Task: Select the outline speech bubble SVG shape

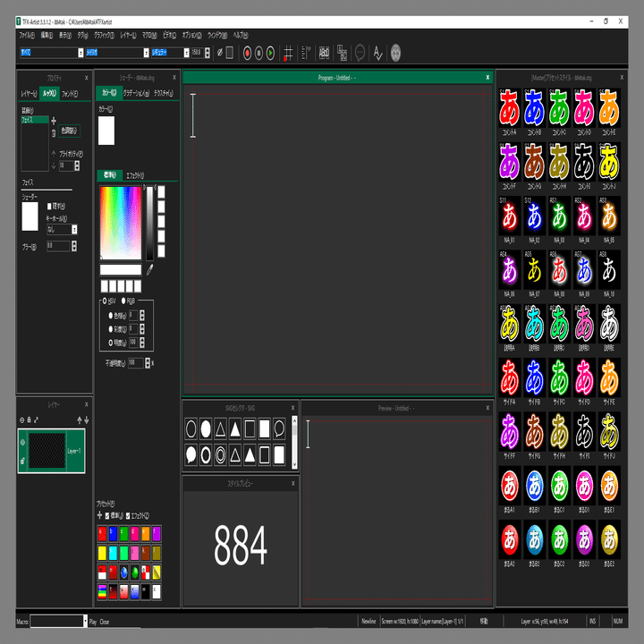Action: tap(279, 428)
